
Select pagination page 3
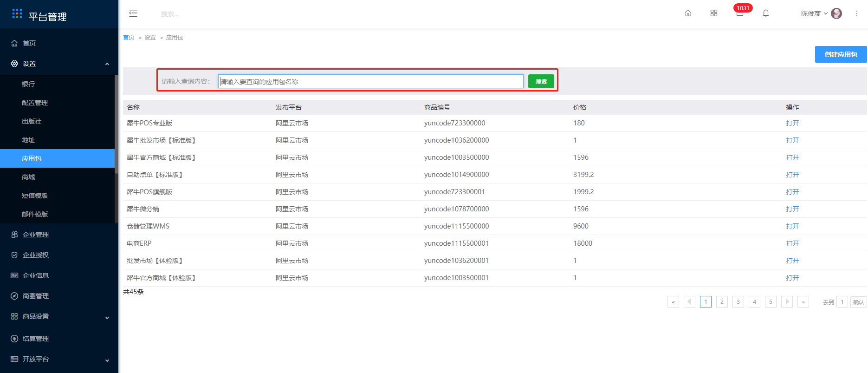coord(738,302)
